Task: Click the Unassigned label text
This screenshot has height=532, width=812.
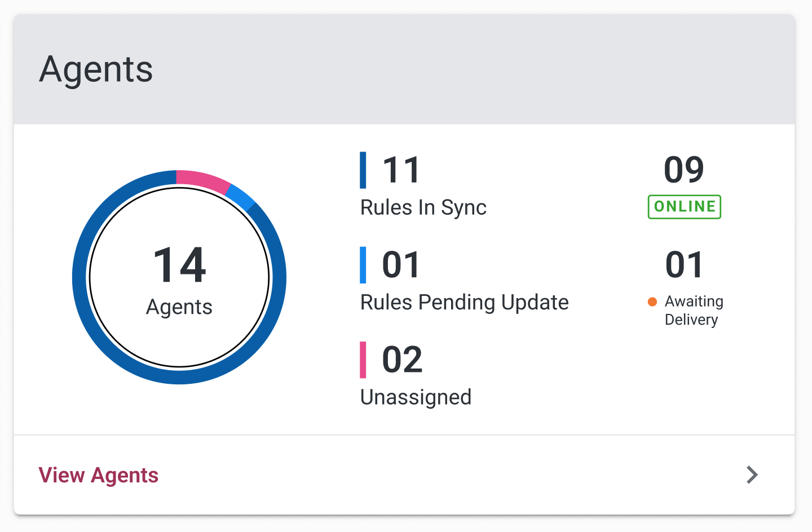Action: 416,397
